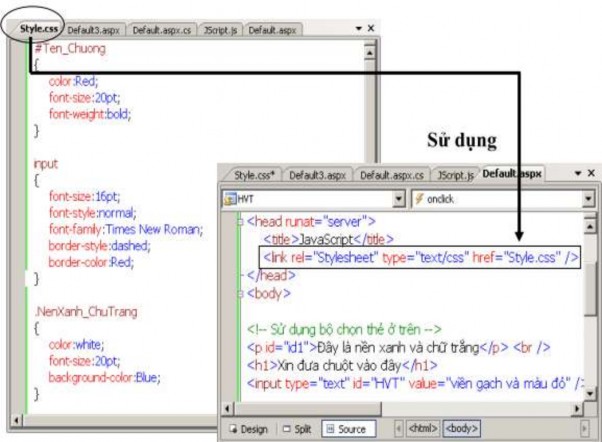Viewport: 602px width, 442px height.
Task: Select the active Default.aspx tab in the front window
Action: [512, 174]
